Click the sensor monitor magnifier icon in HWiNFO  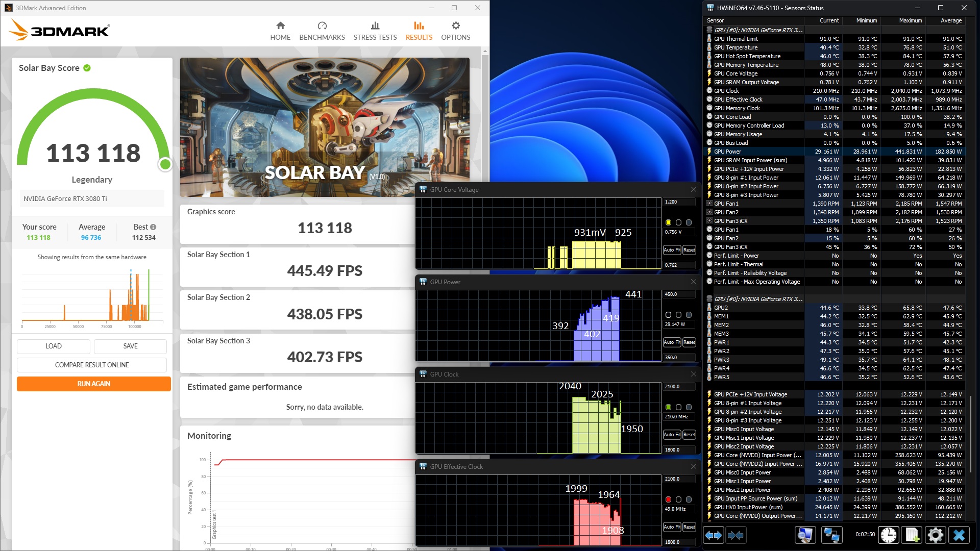[x=805, y=535]
